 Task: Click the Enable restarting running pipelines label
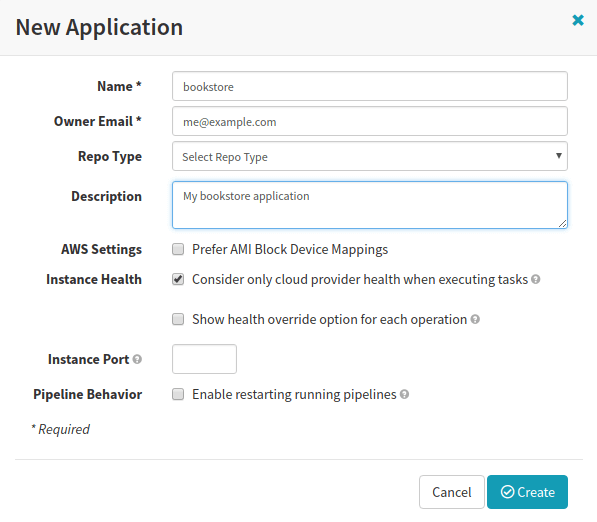[x=294, y=394]
